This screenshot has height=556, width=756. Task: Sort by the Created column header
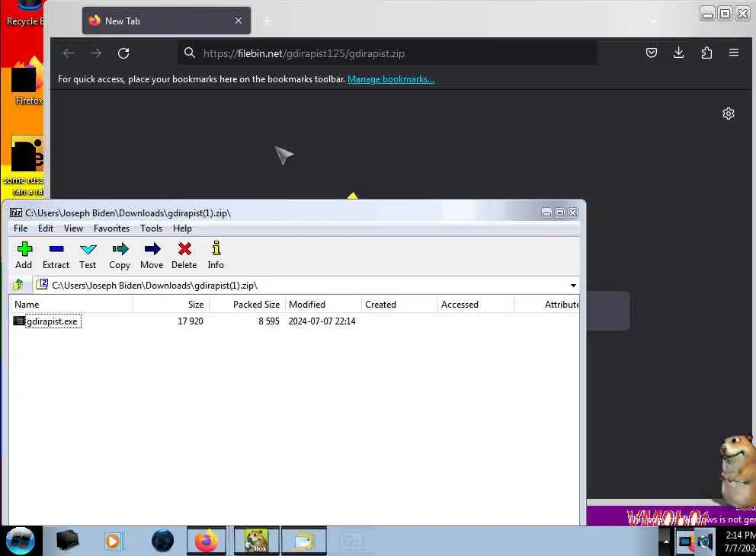click(399, 305)
